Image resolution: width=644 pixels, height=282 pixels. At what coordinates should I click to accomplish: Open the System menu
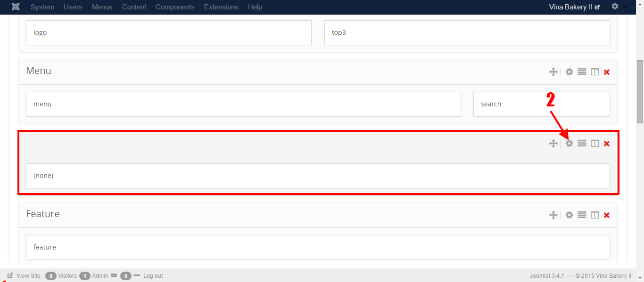[x=42, y=7]
